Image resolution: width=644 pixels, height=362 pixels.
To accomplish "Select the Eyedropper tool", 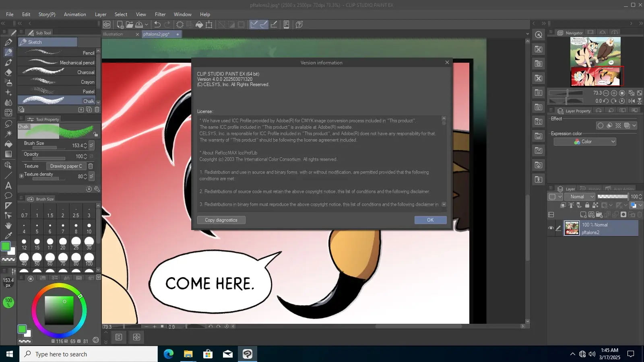I will click(x=8, y=236).
